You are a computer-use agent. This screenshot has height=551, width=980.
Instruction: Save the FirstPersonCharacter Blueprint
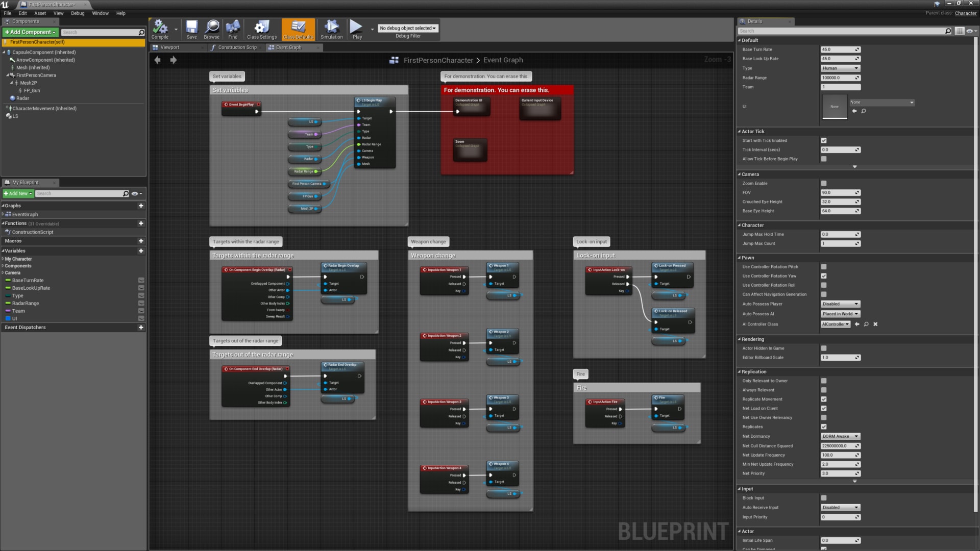click(x=191, y=29)
